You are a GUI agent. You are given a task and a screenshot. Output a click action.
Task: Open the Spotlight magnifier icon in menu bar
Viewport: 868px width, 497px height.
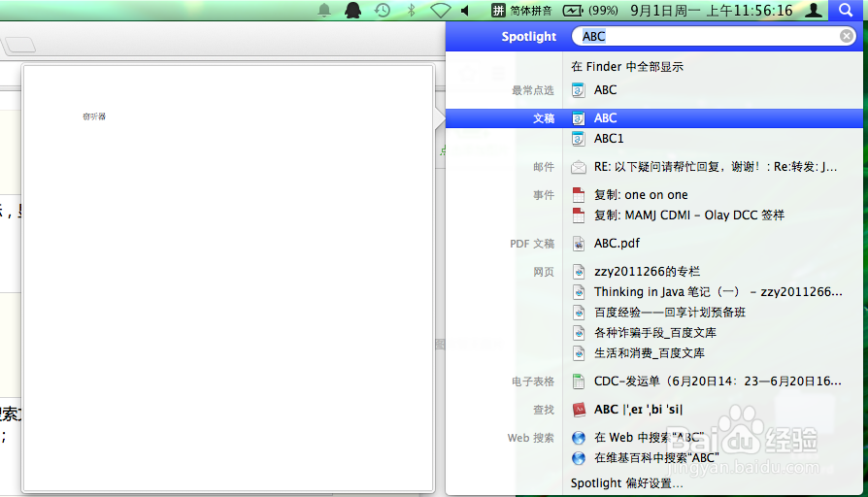click(846, 10)
